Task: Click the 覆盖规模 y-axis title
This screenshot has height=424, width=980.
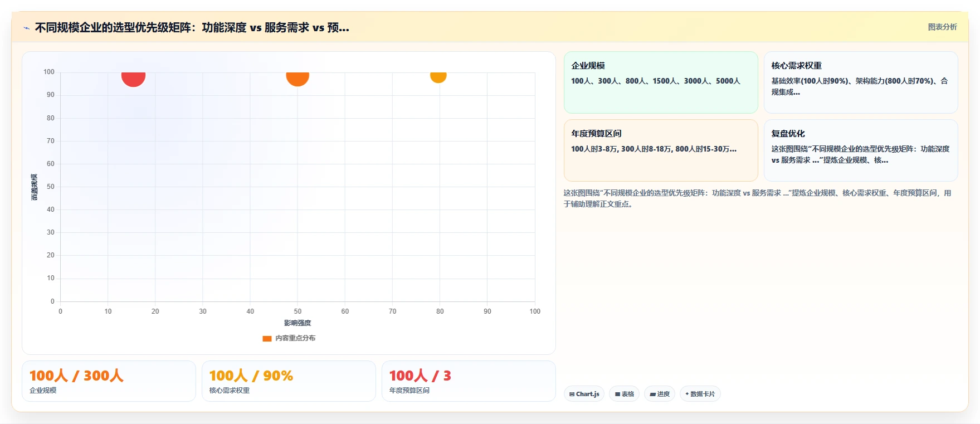Action: pyautogui.click(x=35, y=187)
